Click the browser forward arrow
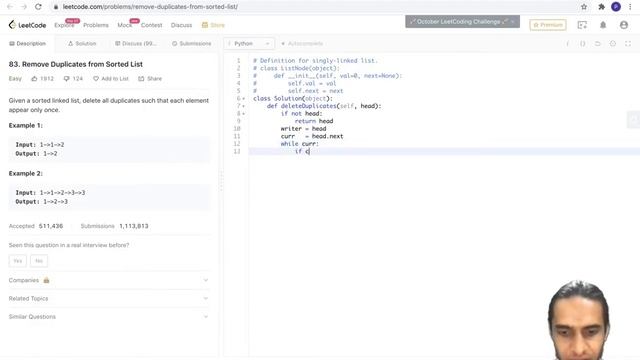This screenshot has width=640, height=360. pyautogui.click(x=24, y=7)
